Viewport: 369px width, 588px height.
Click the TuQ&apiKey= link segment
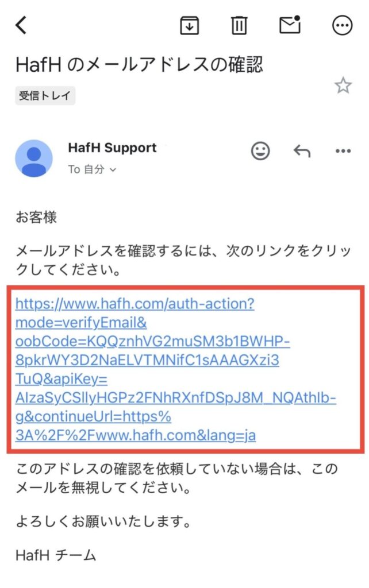(61, 379)
